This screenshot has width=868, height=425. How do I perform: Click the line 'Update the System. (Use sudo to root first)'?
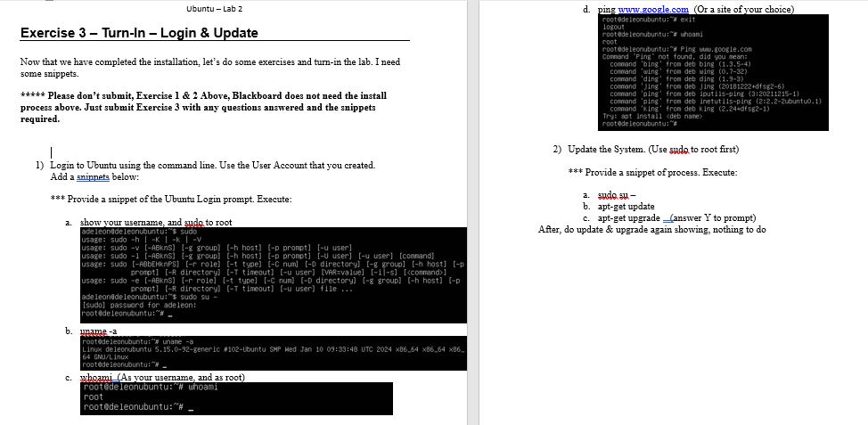tap(653, 150)
